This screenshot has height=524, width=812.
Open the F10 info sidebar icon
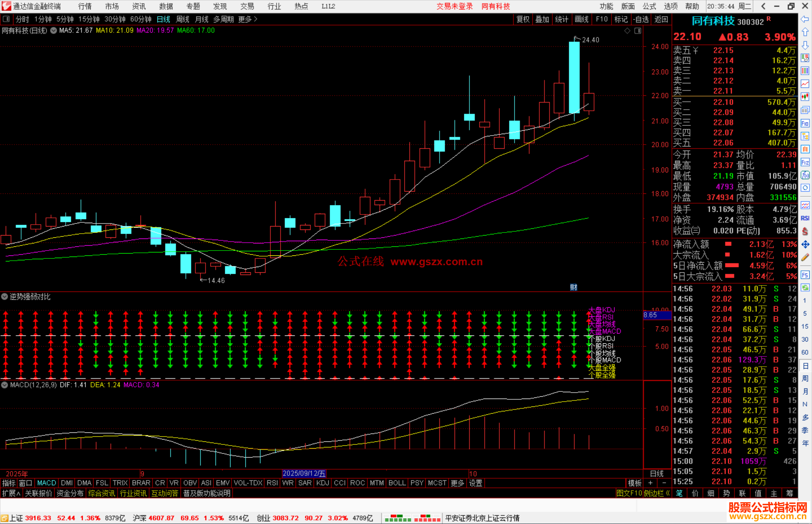pyautogui.click(x=805, y=123)
